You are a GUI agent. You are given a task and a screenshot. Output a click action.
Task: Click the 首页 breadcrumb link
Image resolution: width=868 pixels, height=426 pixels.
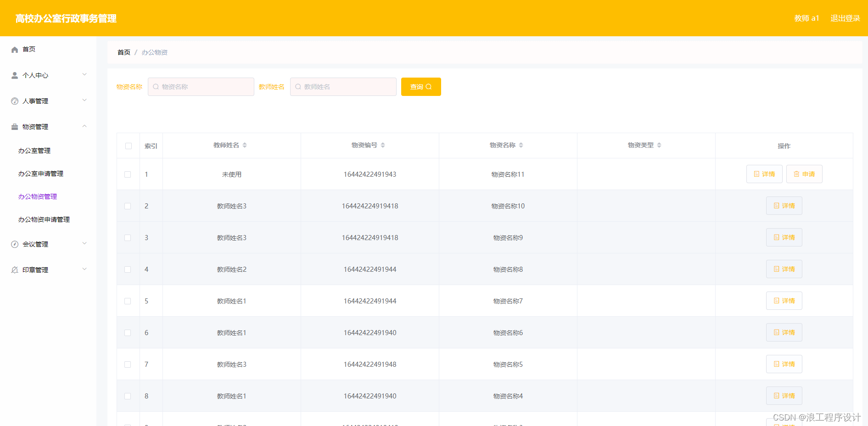coord(124,52)
